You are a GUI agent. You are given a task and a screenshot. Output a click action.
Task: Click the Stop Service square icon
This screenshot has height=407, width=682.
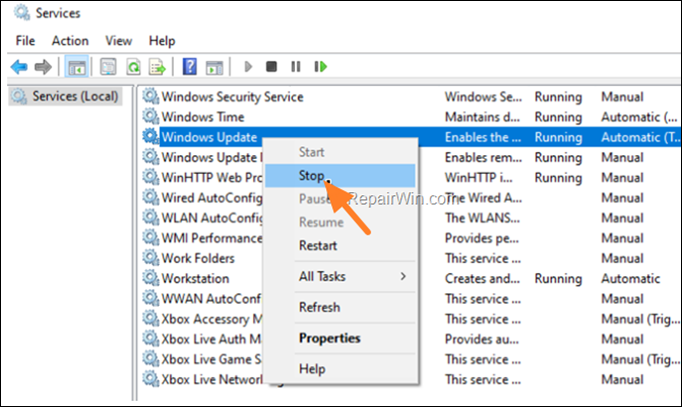click(271, 67)
